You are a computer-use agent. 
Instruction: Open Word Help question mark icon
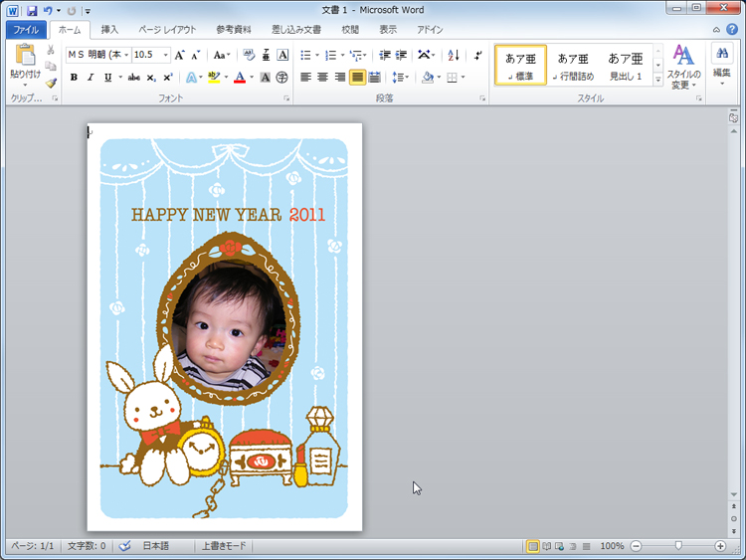click(x=732, y=30)
